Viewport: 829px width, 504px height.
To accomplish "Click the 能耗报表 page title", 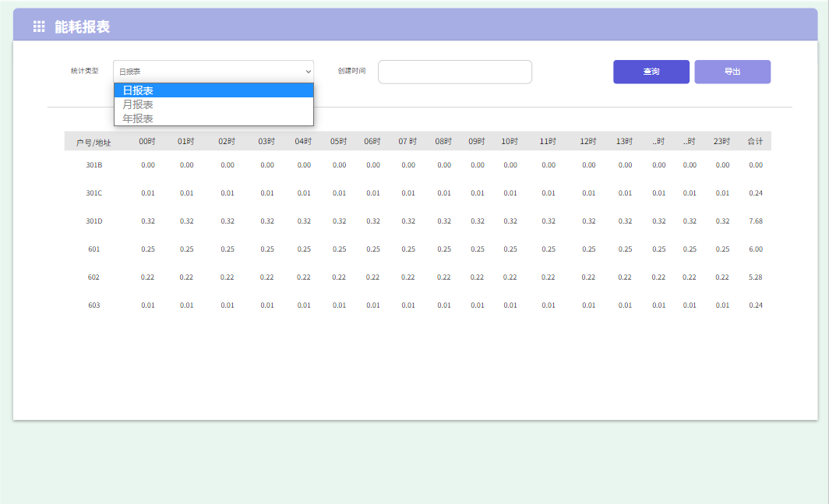I will click(x=82, y=26).
